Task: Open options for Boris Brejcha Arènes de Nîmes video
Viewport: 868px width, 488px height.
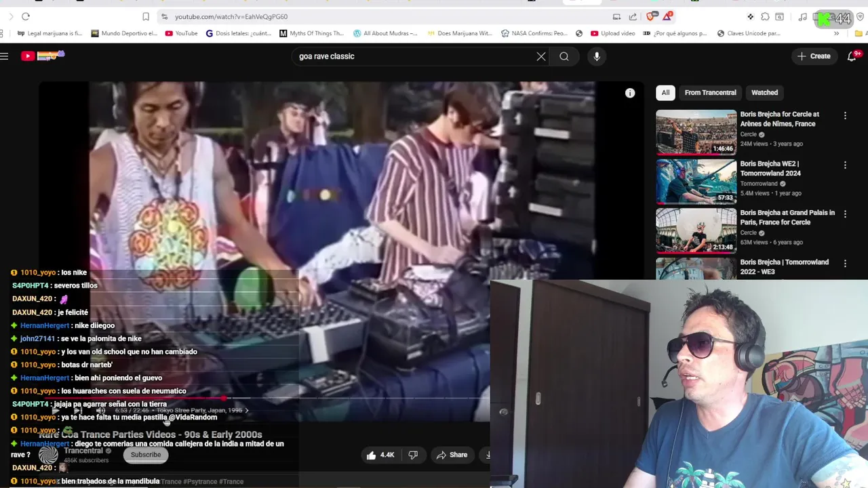Action: point(845,116)
